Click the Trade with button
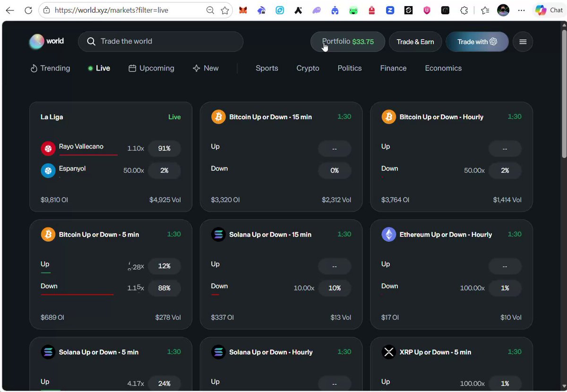567x392 pixels. pos(477,42)
